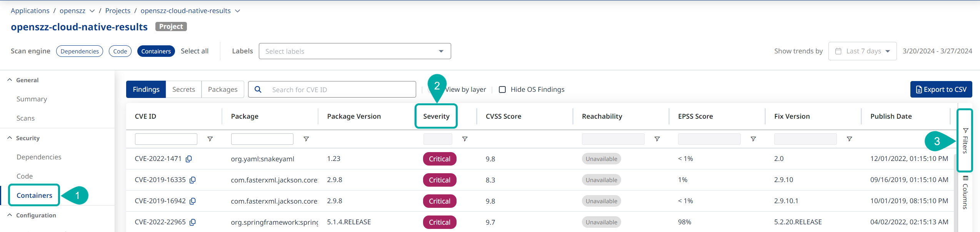The height and width of the screenshot is (232, 980).
Task: Open the Select labels dropdown
Action: (355, 51)
